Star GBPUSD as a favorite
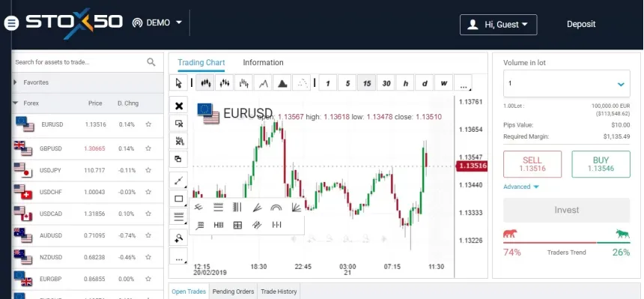644x299 pixels. coord(148,148)
